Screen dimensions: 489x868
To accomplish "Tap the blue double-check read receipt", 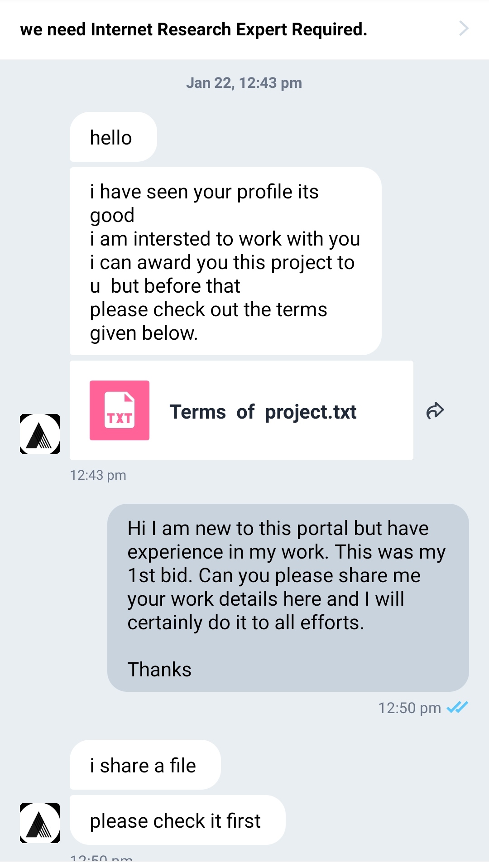I will pyautogui.click(x=457, y=707).
